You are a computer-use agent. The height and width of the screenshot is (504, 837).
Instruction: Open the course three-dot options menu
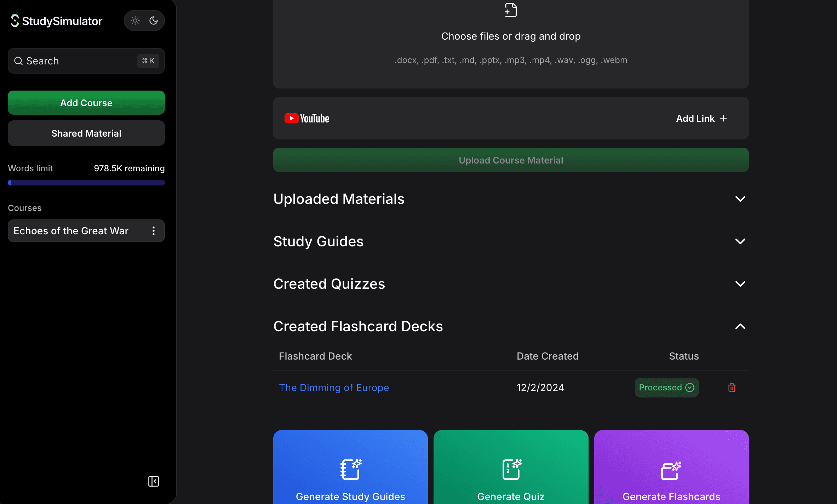tap(154, 231)
